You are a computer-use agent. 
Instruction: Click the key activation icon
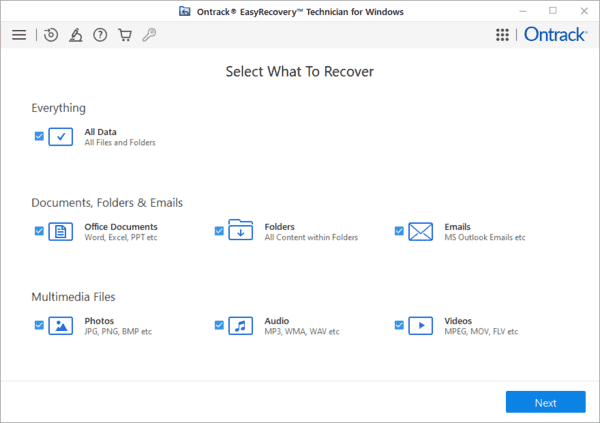point(149,35)
